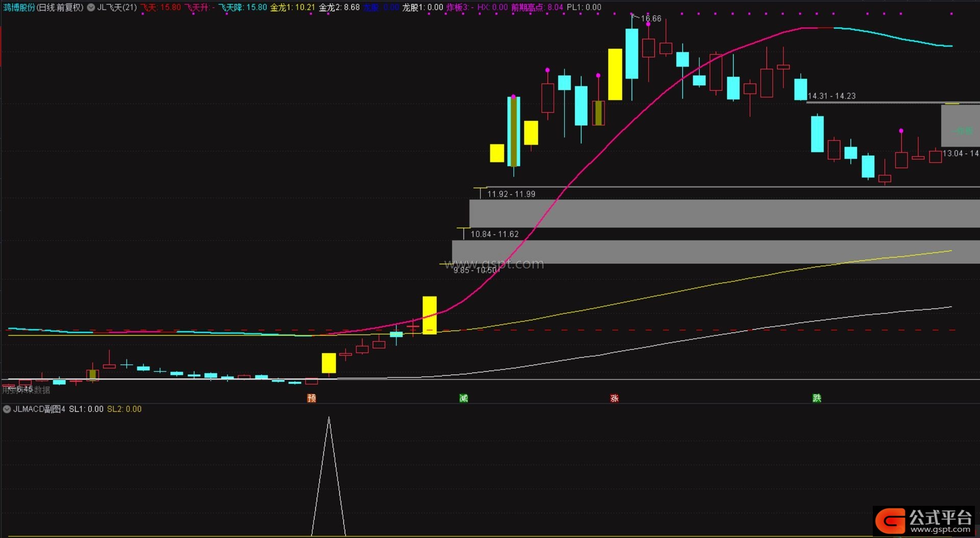Viewport: 980px width, 538px height.
Task: Click the 14.31 - 14.23 gap label
Action: tap(831, 96)
